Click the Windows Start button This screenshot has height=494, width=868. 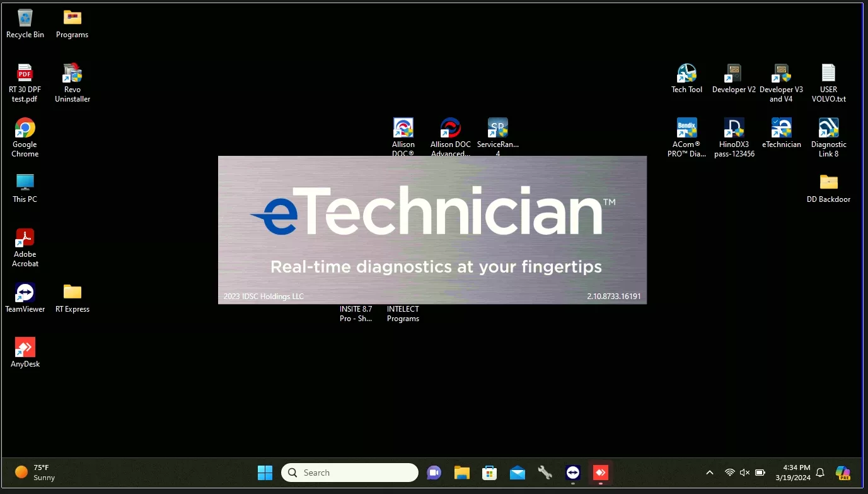coord(265,473)
